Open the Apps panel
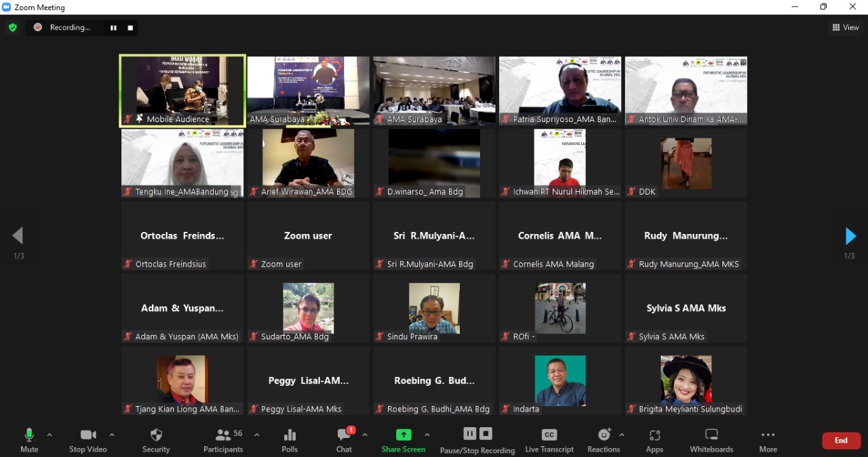 pos(654,440)
